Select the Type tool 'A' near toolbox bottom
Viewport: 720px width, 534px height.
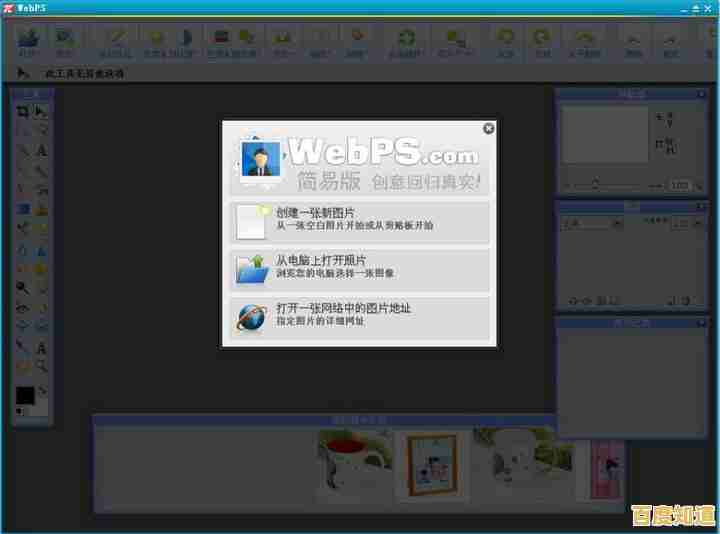pos(42,348)
